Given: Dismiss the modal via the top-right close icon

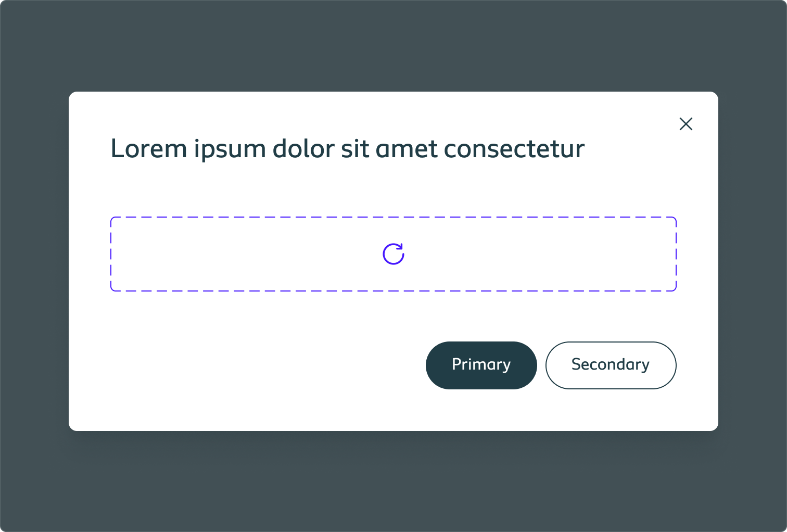Looking at the screenshot, I should tap(686, 124).
